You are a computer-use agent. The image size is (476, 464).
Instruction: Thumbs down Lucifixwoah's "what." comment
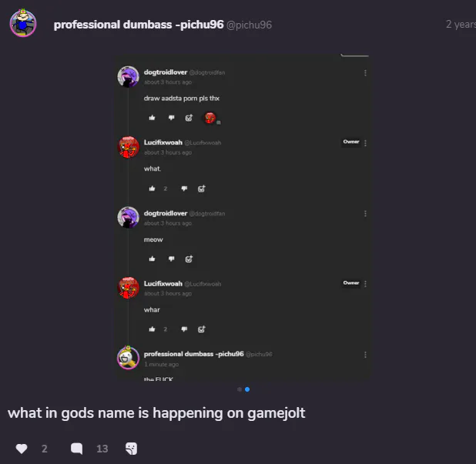(184, 189)
